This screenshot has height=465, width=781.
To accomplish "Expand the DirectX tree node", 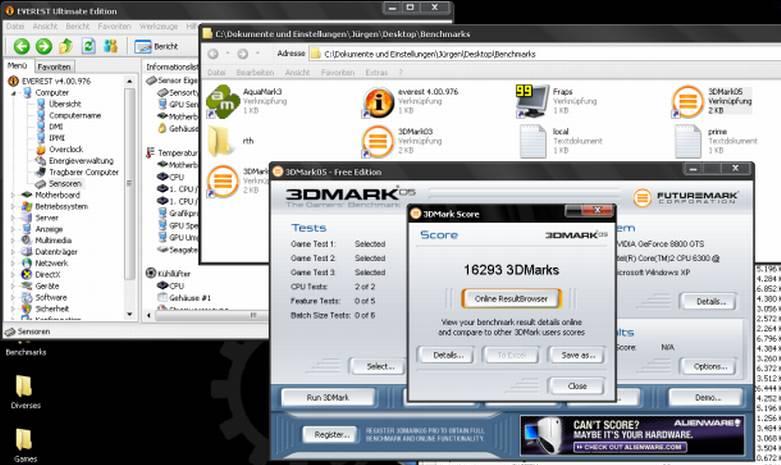I will tap(13, 274).
